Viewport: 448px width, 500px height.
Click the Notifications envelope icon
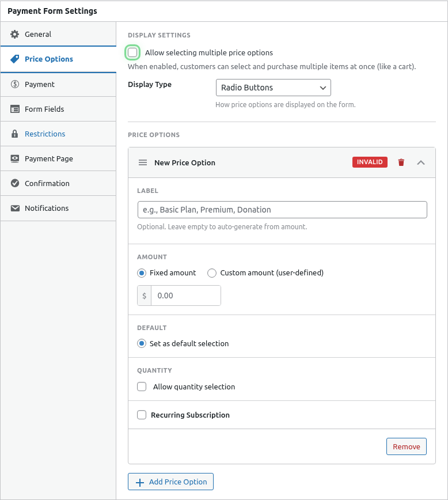[x=15, y=208]
